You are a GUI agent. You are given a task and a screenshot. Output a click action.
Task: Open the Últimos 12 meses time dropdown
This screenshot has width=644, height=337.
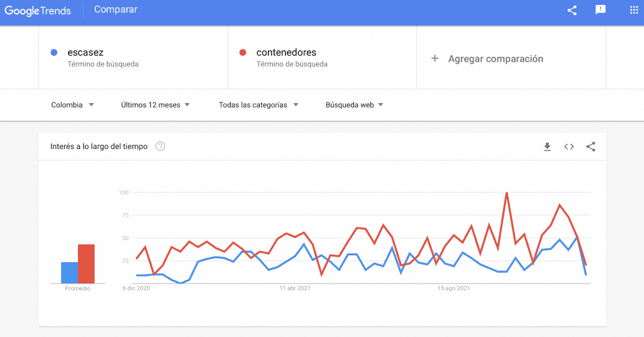155,105
